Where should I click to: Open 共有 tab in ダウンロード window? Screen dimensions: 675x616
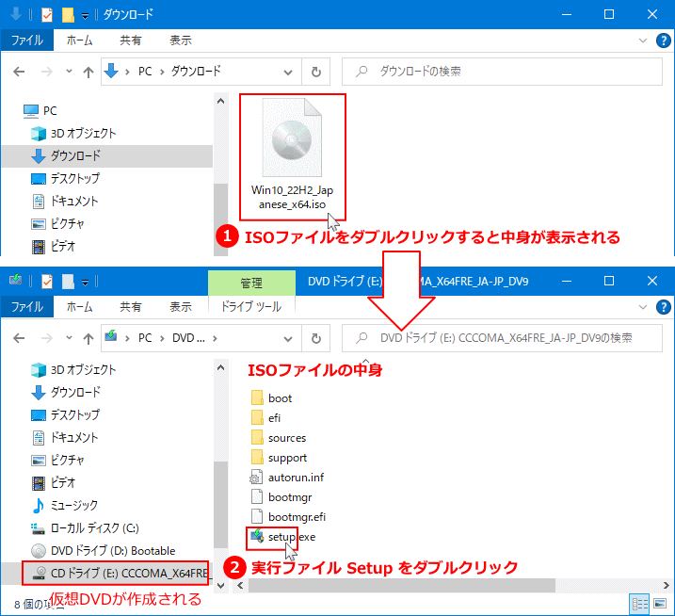(x=131, y=41)
